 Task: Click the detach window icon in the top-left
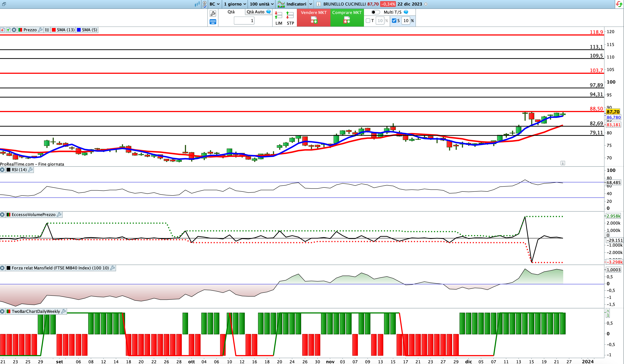4,4
